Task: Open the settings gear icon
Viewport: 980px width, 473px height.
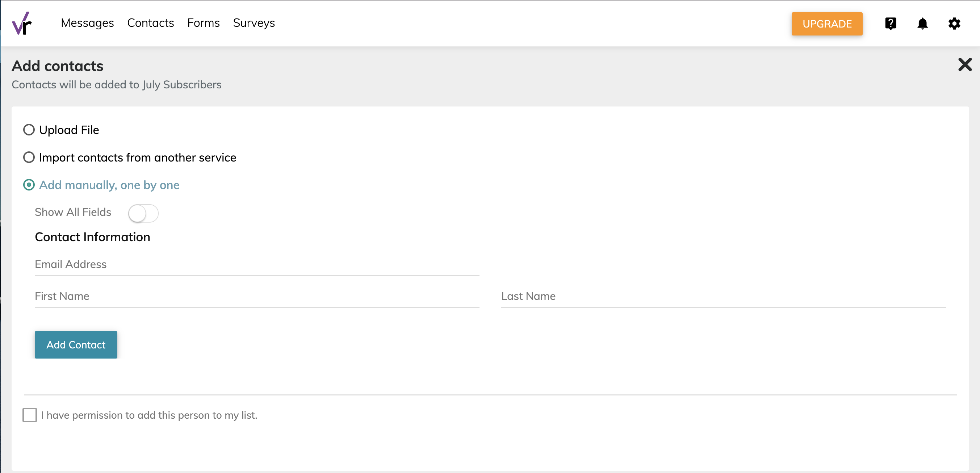Action: point(954,24)
